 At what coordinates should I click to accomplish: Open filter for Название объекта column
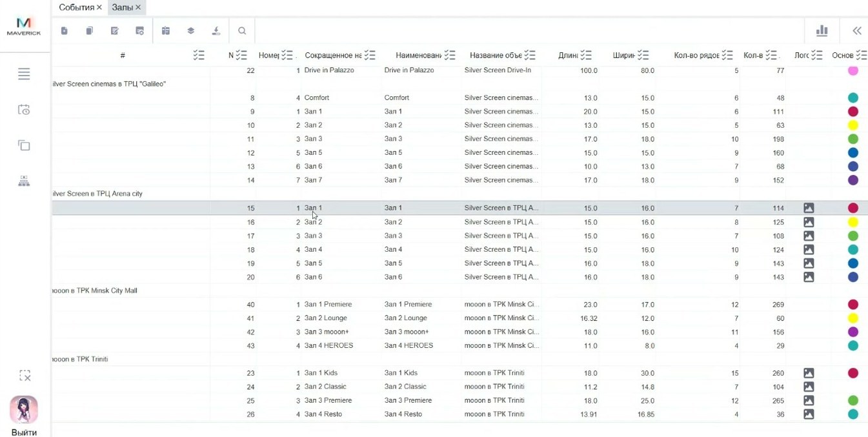click(x=530, y=56)
